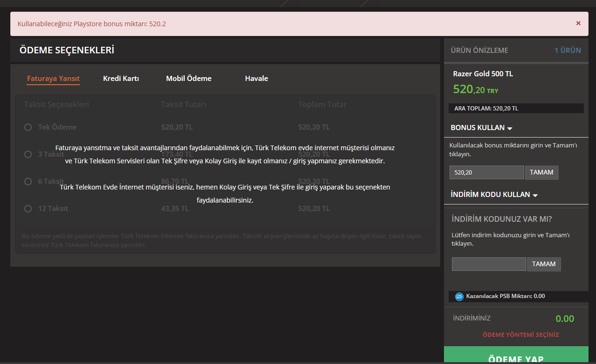Click the 520,20 TRY green price
This screenshot has width=596, height=364.
[476, 89]
